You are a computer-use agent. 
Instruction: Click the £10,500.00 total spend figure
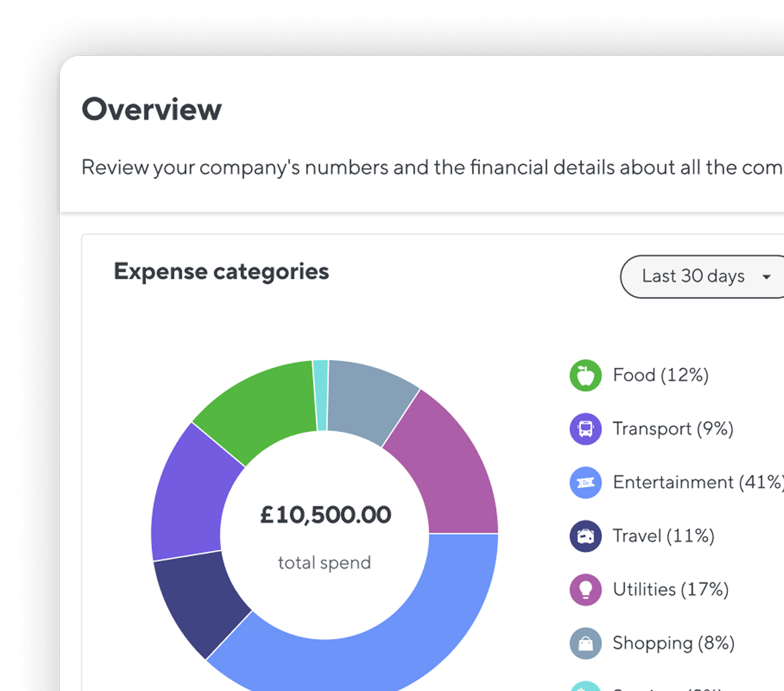325,515
